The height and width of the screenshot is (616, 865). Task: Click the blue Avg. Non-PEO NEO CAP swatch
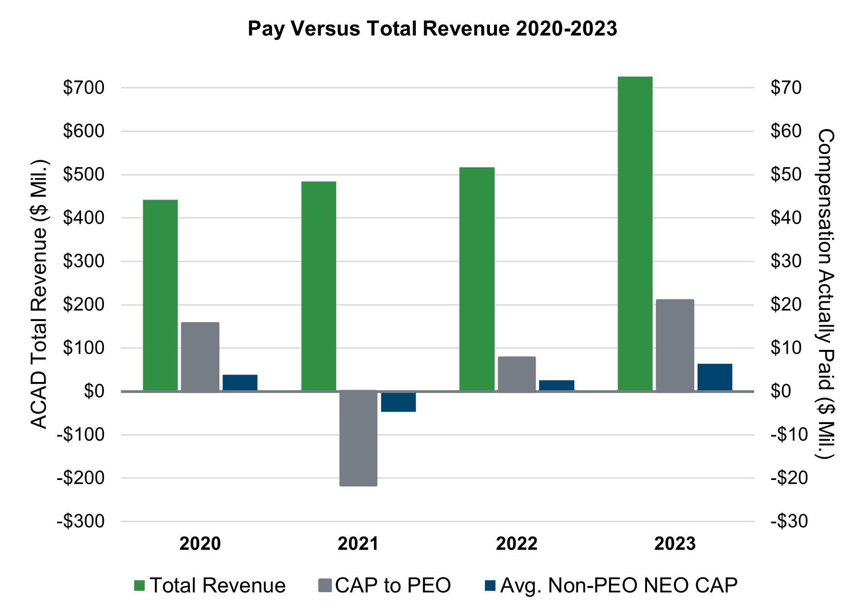coord(490,586)
